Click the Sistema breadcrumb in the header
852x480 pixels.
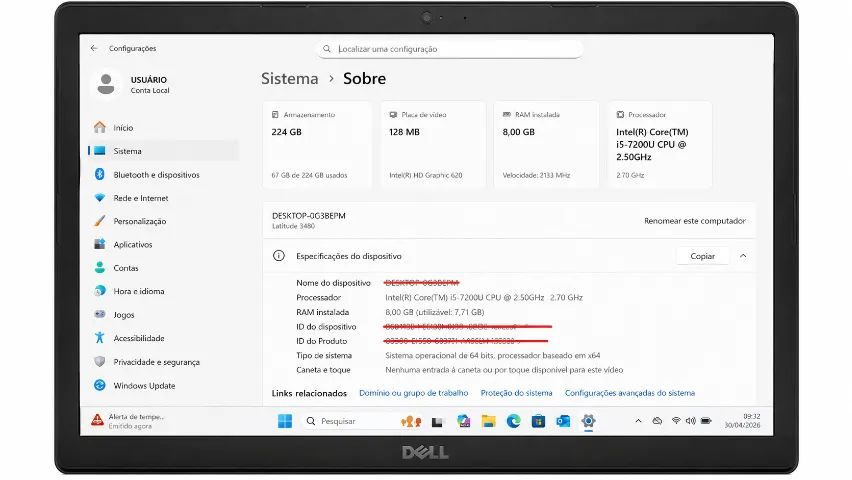[290, 79]
